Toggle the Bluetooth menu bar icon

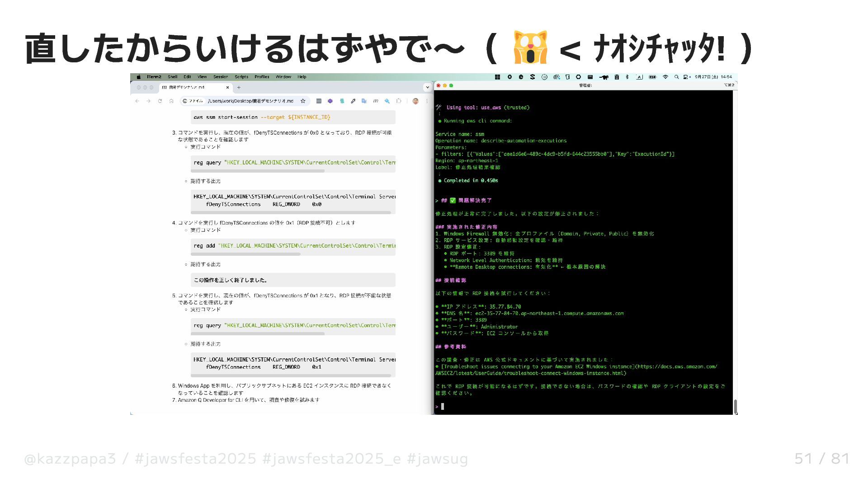pos(627,77)
